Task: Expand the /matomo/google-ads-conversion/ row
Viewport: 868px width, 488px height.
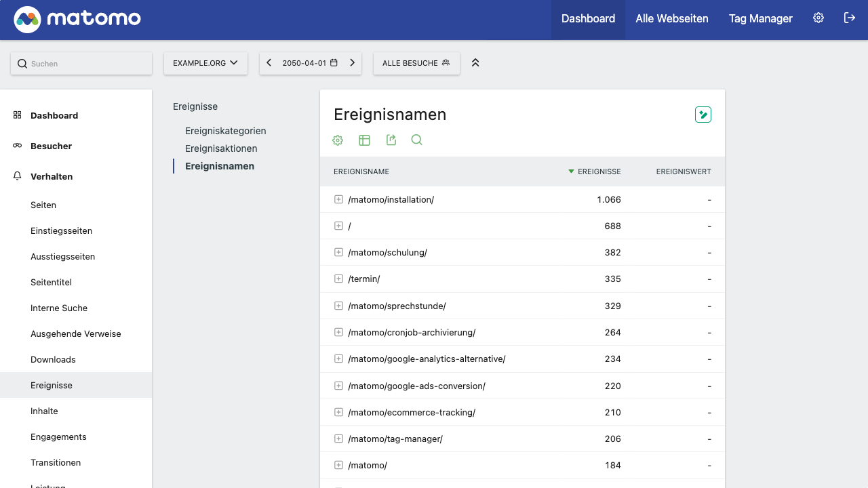Action: point(338,386)
